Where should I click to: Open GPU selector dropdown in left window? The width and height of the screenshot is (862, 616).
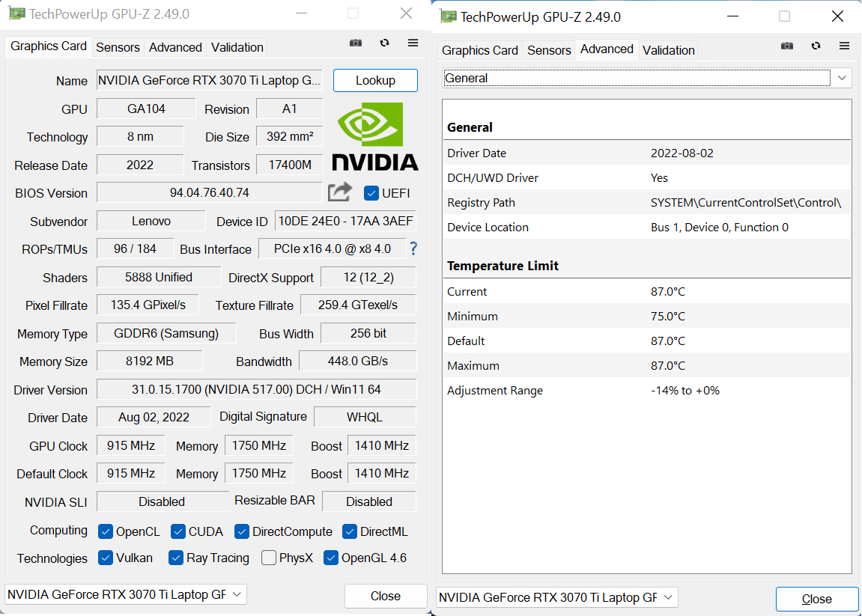125,594
